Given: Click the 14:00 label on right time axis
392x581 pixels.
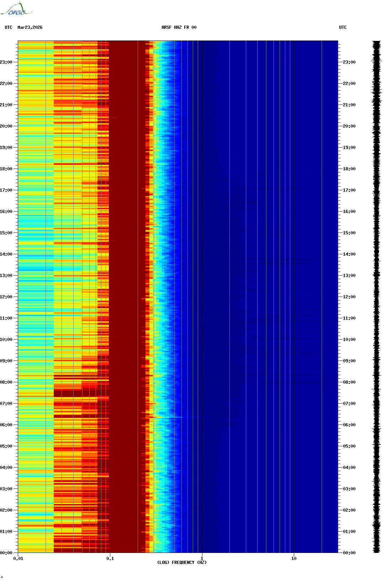Looking at the screenshot, I should click(x=349, y=254).
